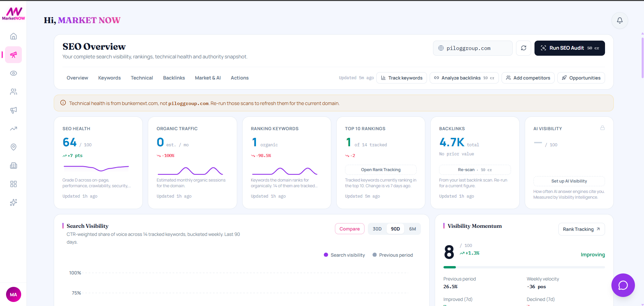Click the sparkle AI sidebar icon
The height and width of the screenshot is (306, 644).
[13, 202]
